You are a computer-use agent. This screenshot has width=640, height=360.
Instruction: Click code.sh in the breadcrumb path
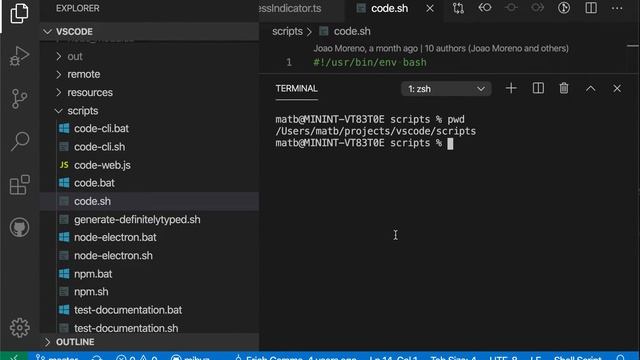coord(352,31)
